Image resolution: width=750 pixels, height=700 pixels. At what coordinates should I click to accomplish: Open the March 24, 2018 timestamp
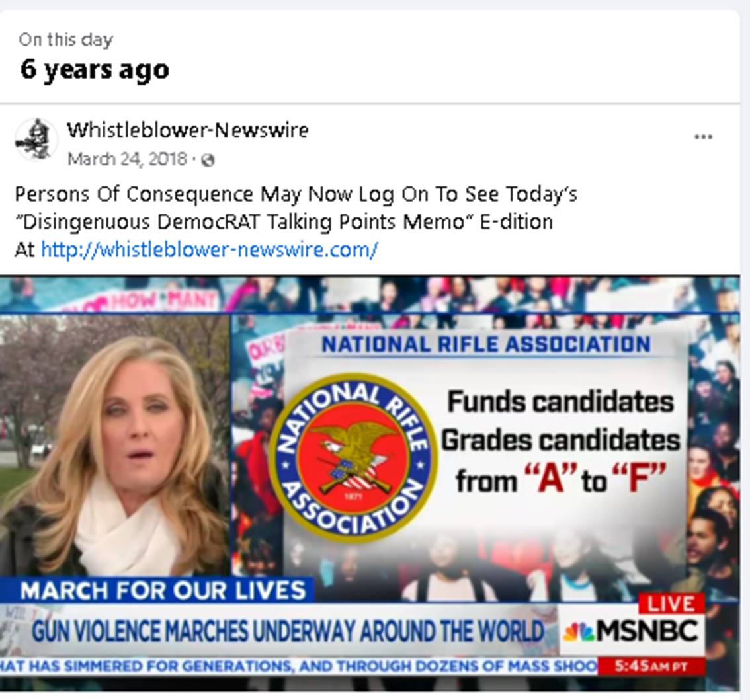coord(127,159)
